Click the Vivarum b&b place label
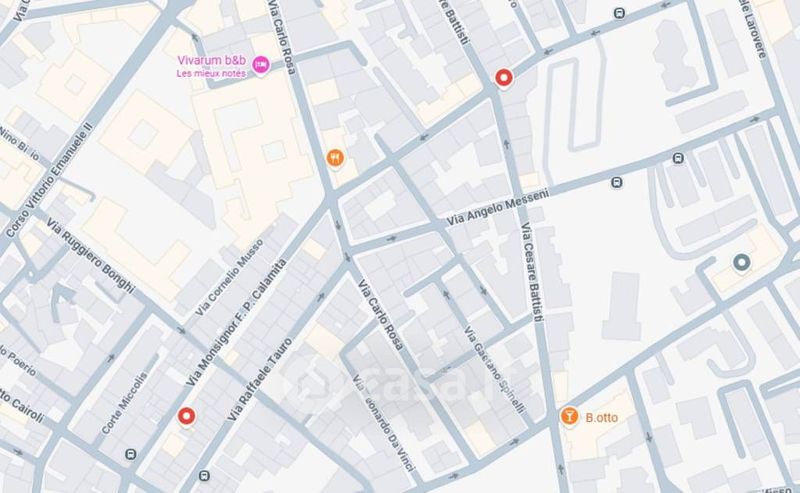800x493 pixels. (x=212, y=60)
